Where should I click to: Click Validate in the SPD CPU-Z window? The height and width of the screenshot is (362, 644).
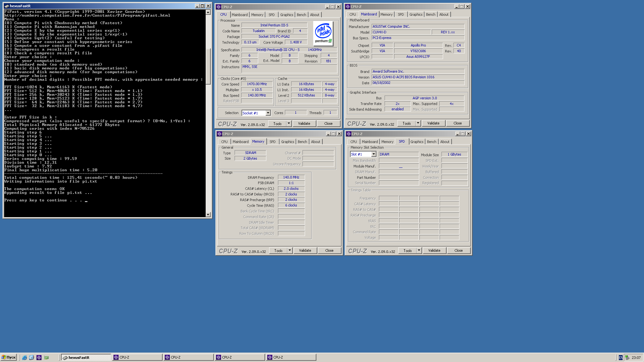(x=434, y=250)
